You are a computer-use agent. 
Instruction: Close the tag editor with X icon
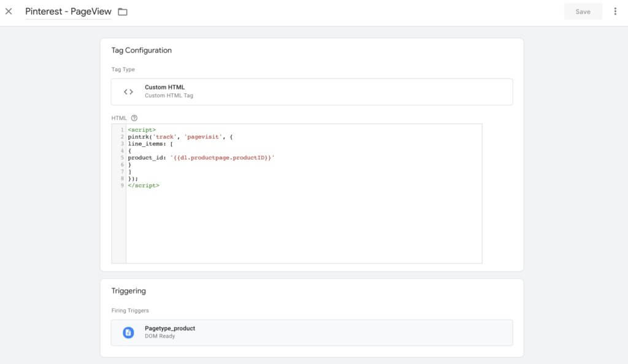click(9, 11)
